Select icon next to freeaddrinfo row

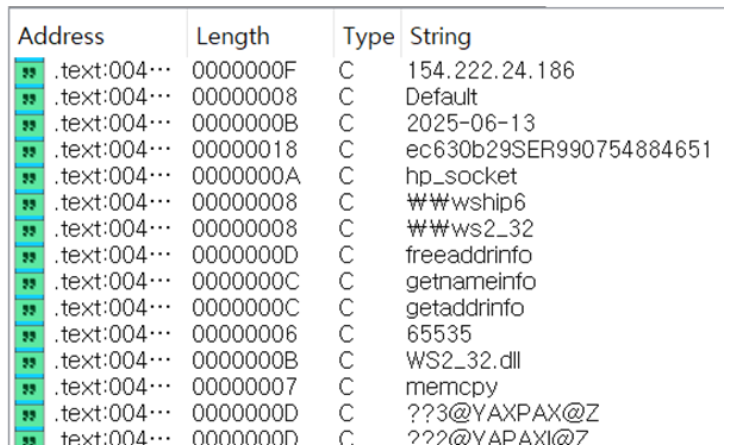[x=30, y=256]
